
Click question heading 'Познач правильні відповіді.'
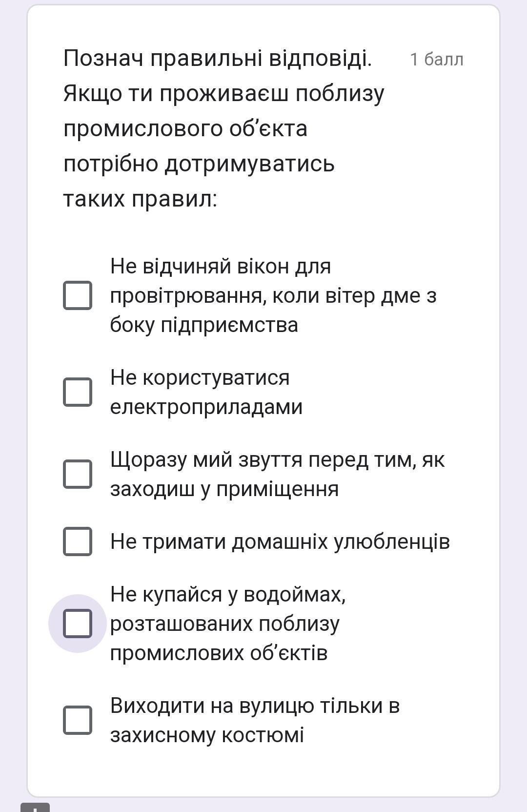click(x=218, y=59)
